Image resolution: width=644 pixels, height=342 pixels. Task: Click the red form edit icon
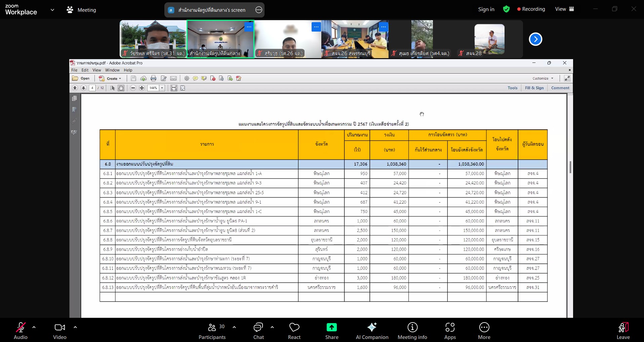239,78
